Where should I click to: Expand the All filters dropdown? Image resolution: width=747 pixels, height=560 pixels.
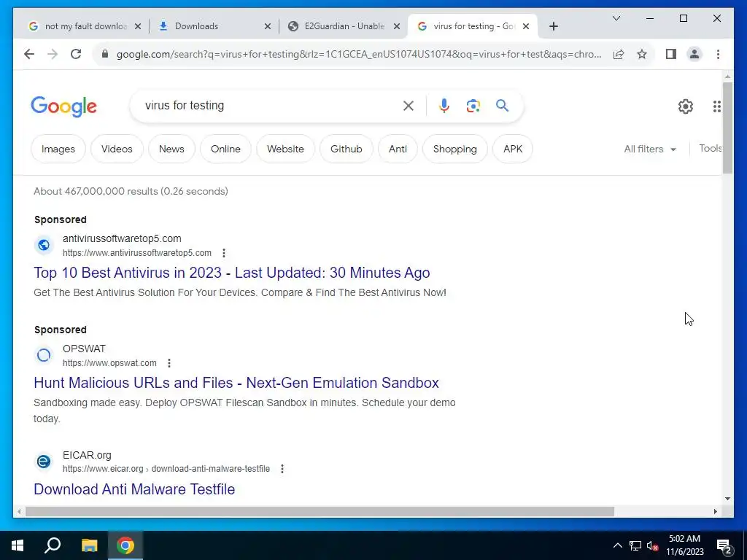[650, 149]
